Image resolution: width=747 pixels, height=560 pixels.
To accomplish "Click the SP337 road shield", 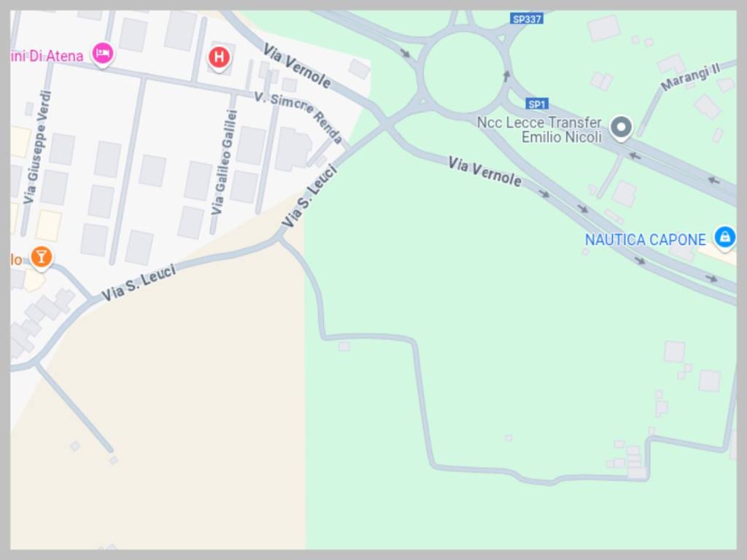I will pos(527,19).
